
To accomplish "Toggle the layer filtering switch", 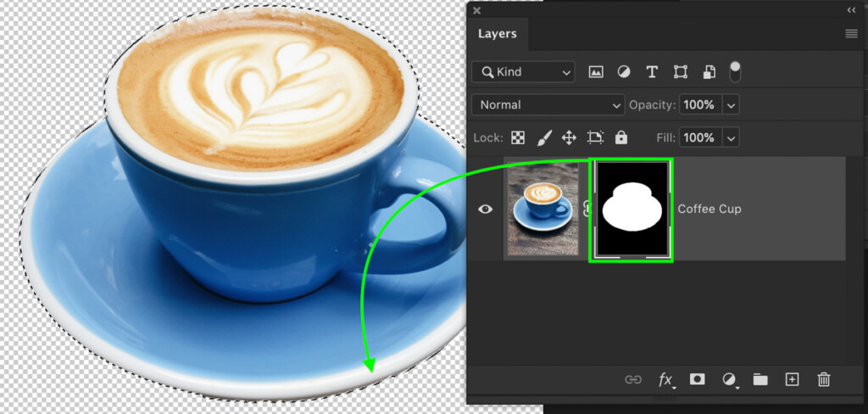I will pyautogui.click(x=735, y=72).
